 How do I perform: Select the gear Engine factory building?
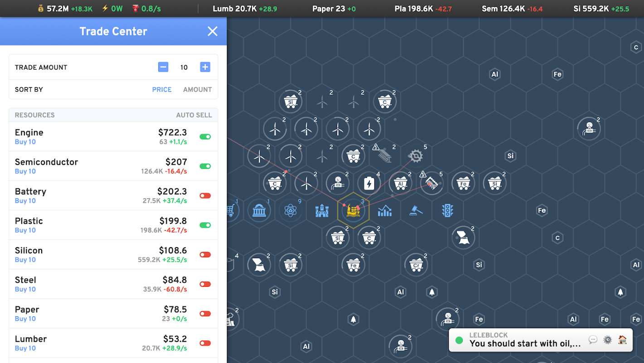(x=416, y=156)
